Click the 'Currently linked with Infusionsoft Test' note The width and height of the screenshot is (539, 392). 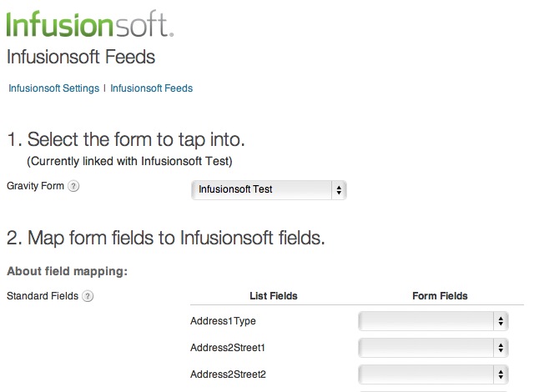[129, 161]
